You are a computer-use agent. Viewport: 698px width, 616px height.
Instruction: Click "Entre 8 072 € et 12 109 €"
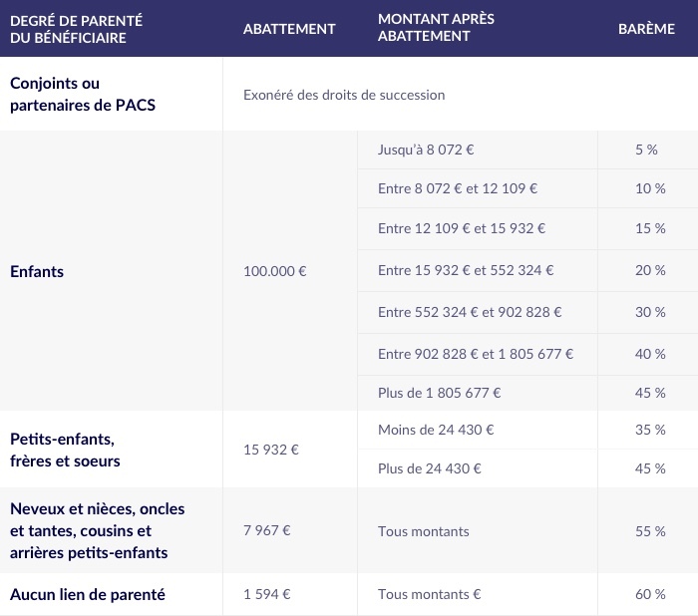tap(458, 188)
